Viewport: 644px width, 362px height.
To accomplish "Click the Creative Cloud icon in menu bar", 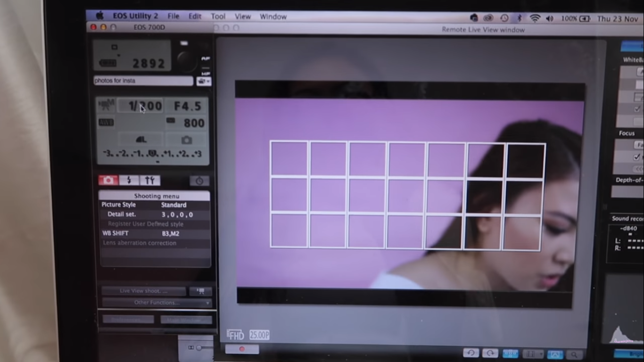I will coord(488,18).
